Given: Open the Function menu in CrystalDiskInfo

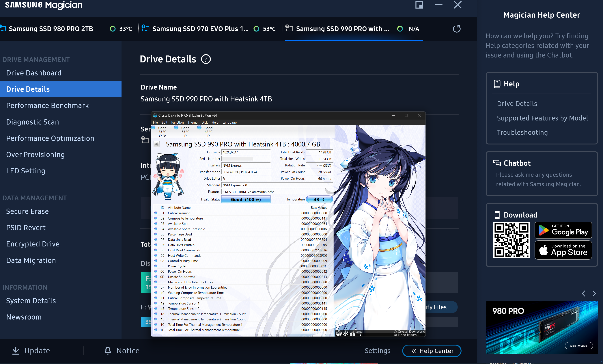Looking at the screenshot, I should click(177, 122).
